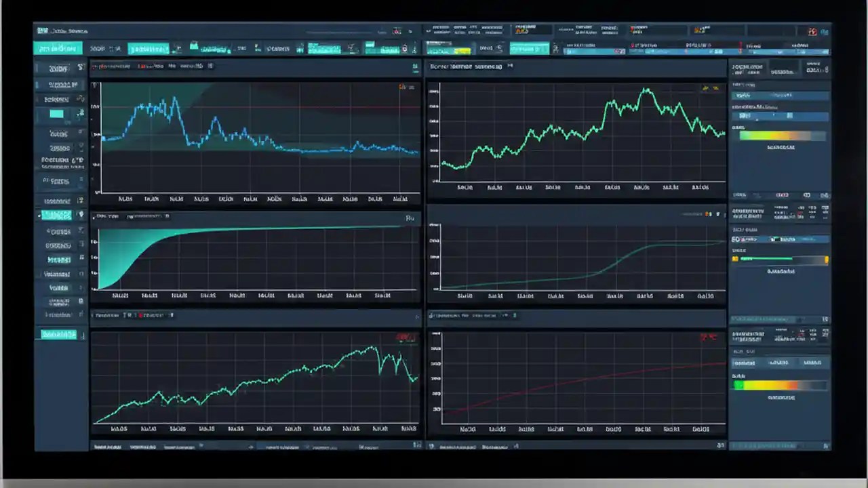Click the small panel icon beside the bottom-left status bar
Image resolution: width=868 pixels, height=488 pixels.
[x=416, y=447]
